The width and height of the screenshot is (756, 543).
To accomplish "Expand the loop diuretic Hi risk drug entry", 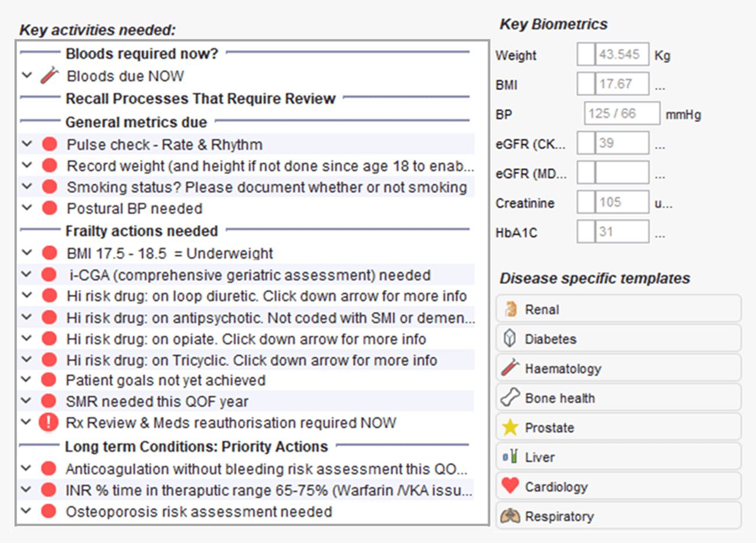I will coord(27,296).
